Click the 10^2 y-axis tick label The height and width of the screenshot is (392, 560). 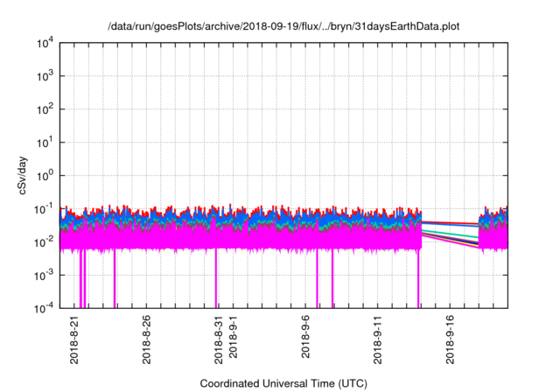pyautogui.click(x=45, y=109)
